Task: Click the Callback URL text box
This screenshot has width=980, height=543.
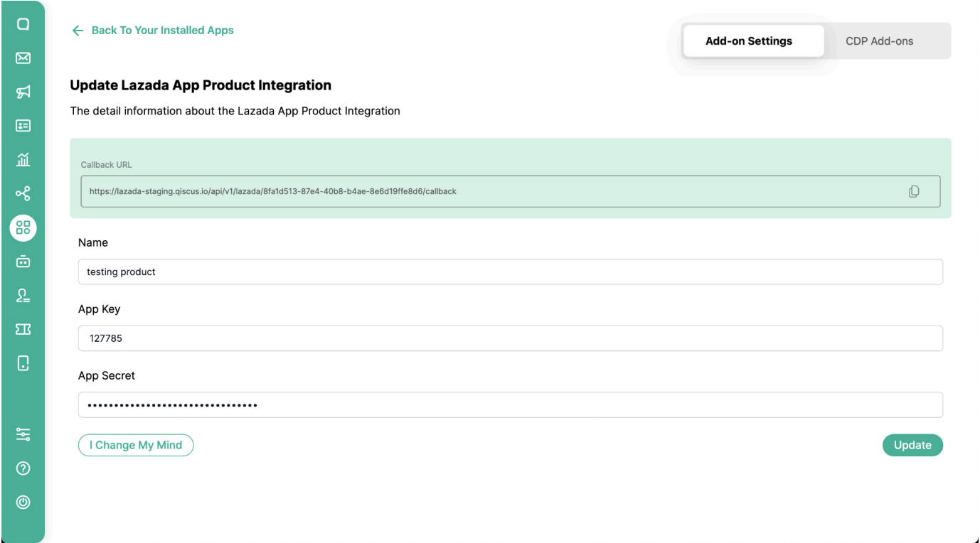Action: [511, 191]
